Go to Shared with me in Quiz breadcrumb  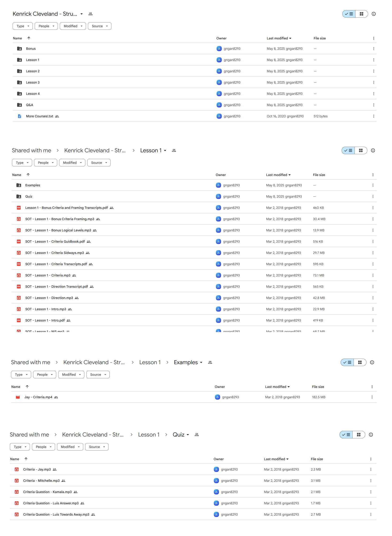[30, 434]
